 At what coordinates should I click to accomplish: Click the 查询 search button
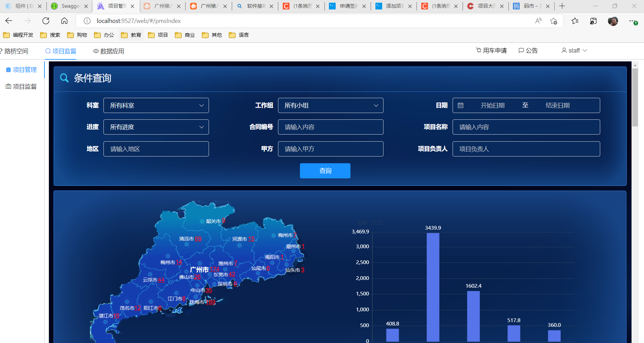(x=325, y=171)
